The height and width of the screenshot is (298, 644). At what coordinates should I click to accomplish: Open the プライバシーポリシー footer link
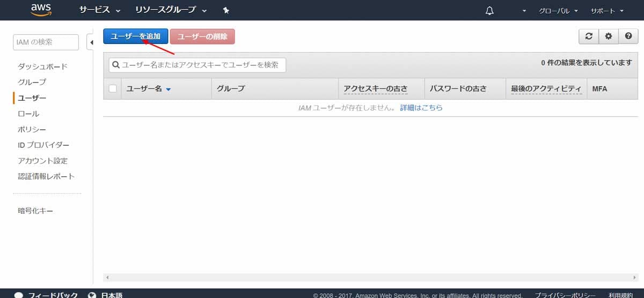click(565, 295)
